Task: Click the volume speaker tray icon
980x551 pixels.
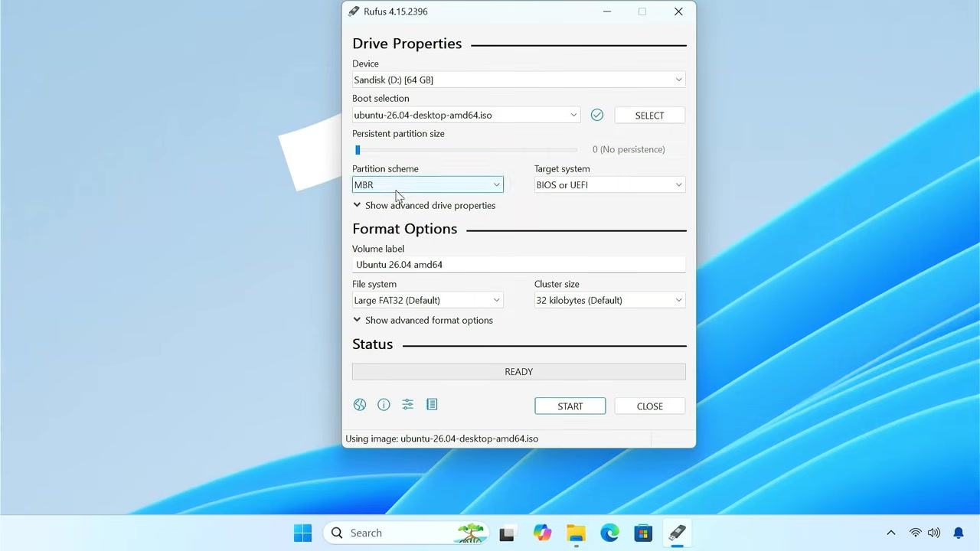Action: (934, 533)
